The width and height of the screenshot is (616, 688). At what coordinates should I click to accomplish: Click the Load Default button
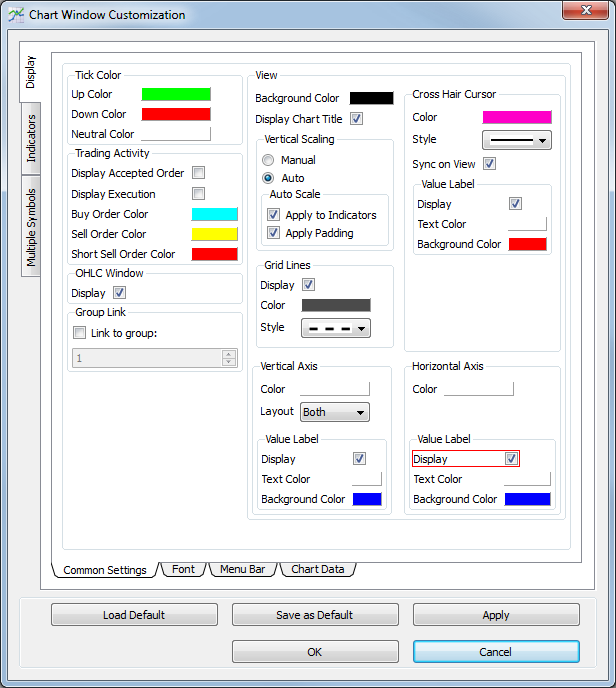pos(134,615)
